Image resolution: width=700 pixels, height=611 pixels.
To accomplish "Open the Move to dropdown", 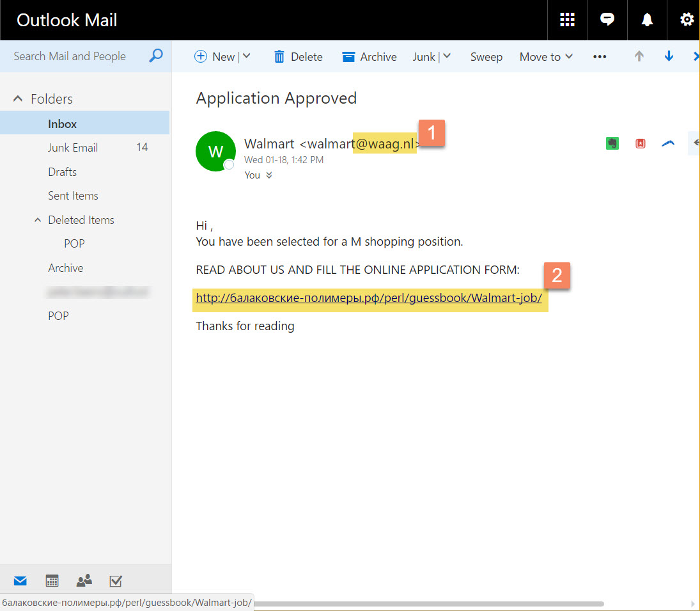I will click(546, 57).
